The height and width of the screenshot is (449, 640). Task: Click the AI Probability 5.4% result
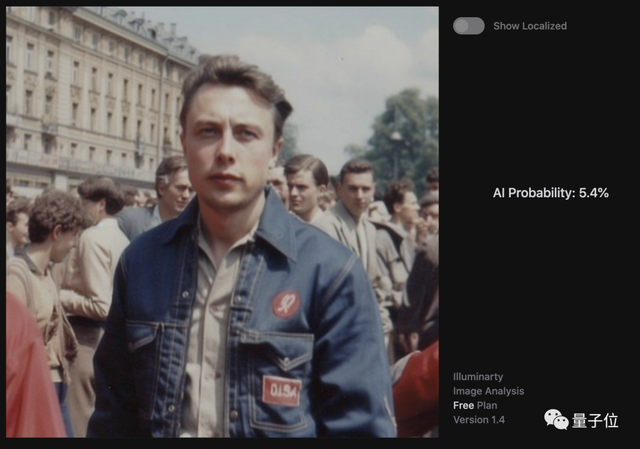tap(550, 192)
